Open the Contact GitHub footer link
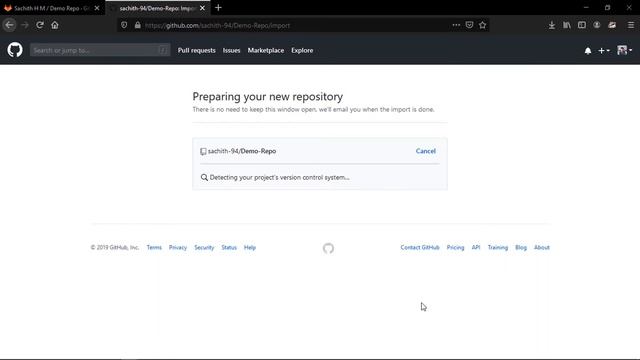 click(420, 247)
